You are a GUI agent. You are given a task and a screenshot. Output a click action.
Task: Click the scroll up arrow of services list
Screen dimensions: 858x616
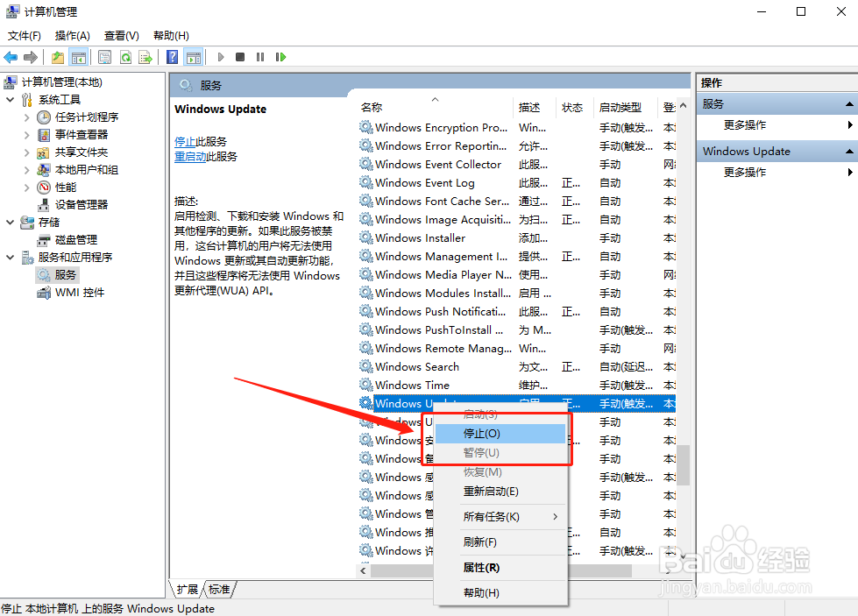click(683, 106)
